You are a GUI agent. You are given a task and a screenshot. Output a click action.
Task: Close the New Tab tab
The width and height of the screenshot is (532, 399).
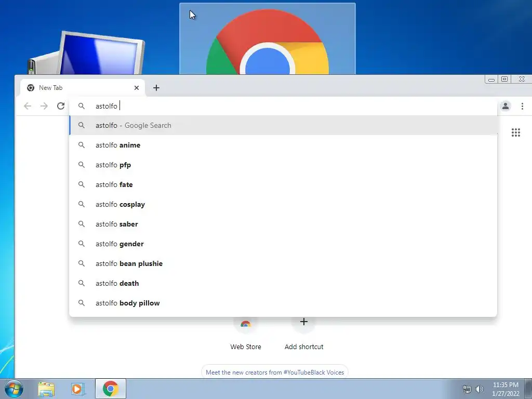point(137,88)
